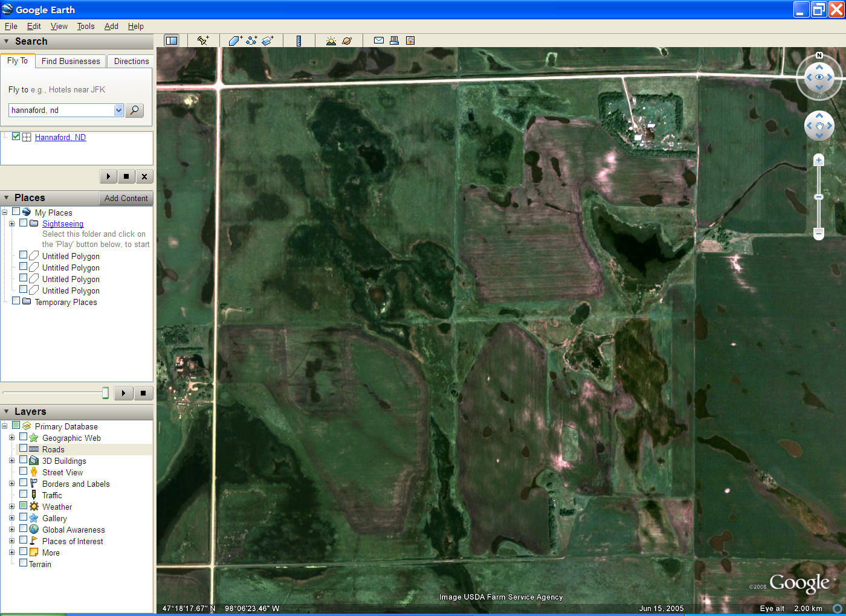Print the current view
Image resolution: width=846 pixels, height=616 pixels.
[x=395, y=40]
